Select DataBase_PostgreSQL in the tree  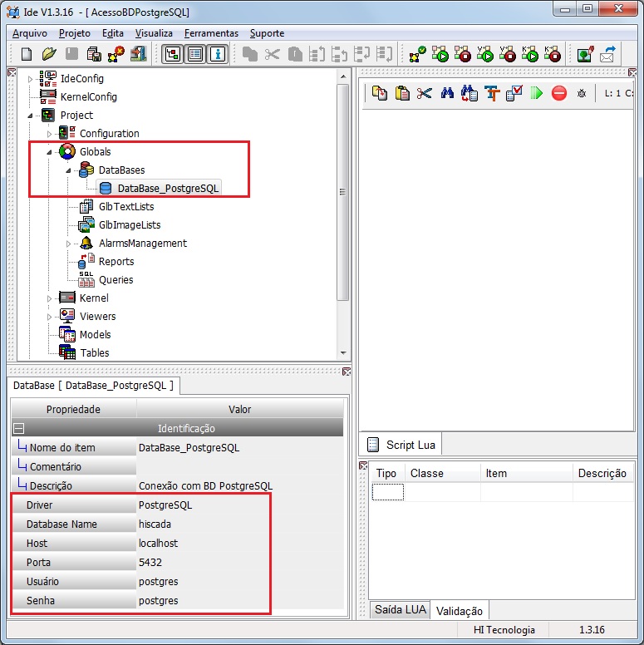168,189
